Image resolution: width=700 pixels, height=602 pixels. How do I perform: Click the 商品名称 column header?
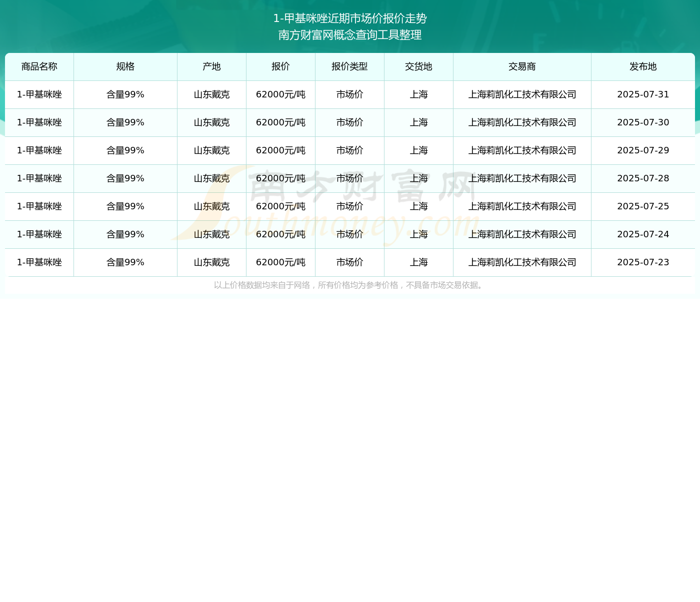click(39, 66)
